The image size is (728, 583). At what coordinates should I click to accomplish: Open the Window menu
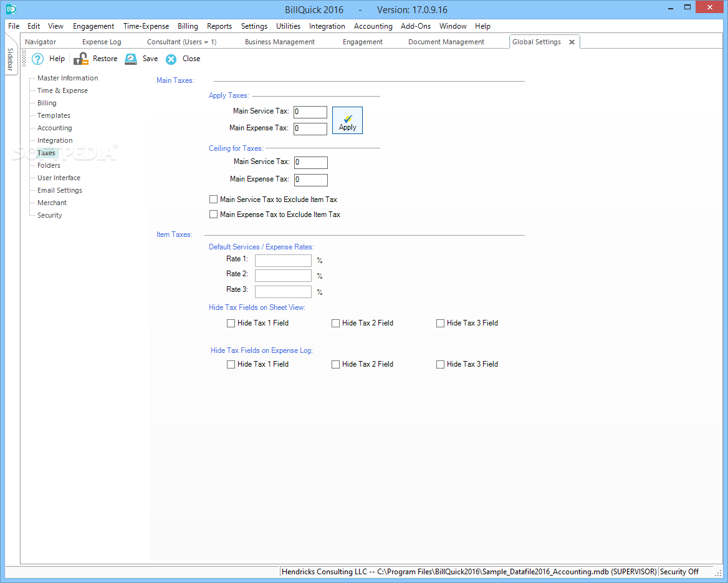[x=453, y=26]
